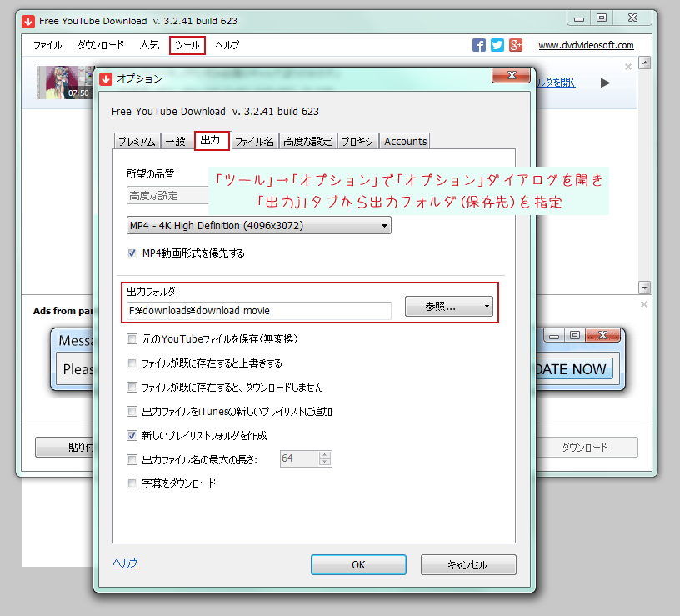680x616 pixels.
Task: Open the ダウンロード menu
Action: tap(101, 45)
